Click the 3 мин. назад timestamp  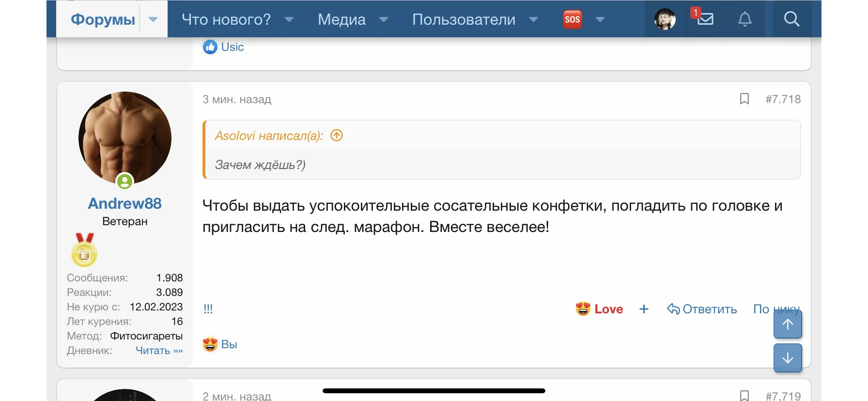(237, 99)
